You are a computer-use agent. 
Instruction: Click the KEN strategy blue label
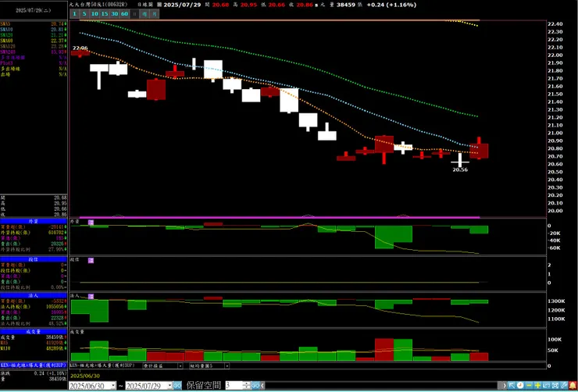pyautogui.click(x=34, y=365)
